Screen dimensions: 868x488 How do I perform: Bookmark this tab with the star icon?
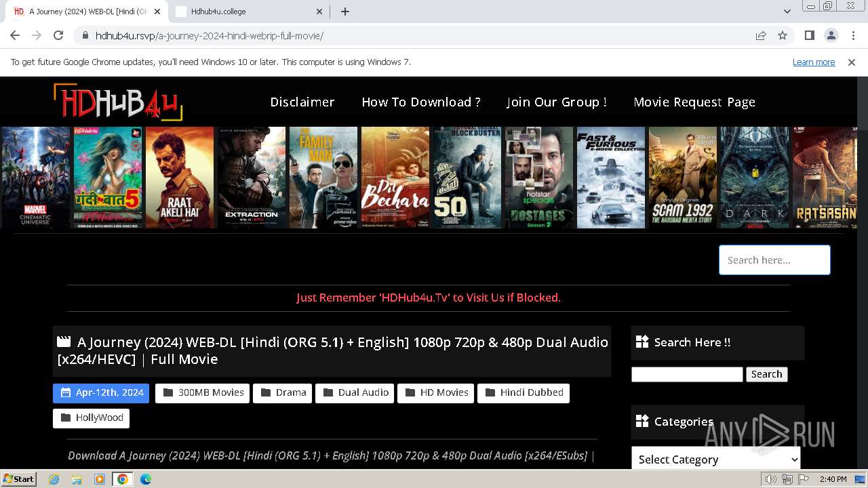[783, 35]
